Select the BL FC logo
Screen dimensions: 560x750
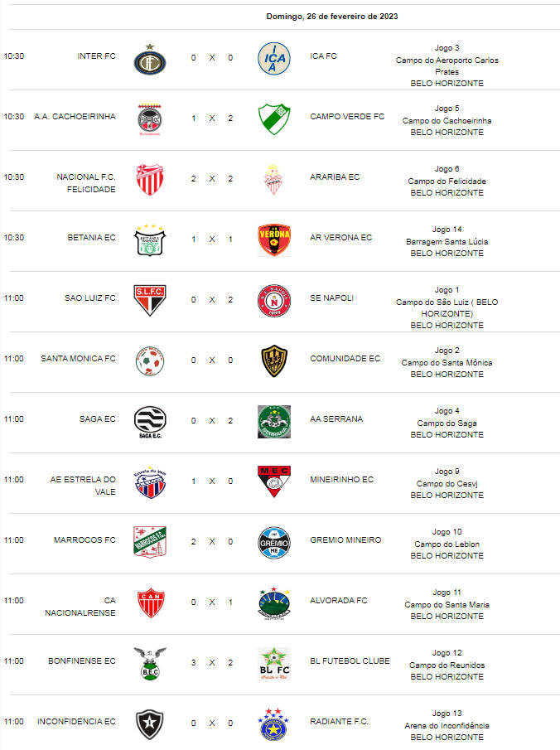click(274, 664)
